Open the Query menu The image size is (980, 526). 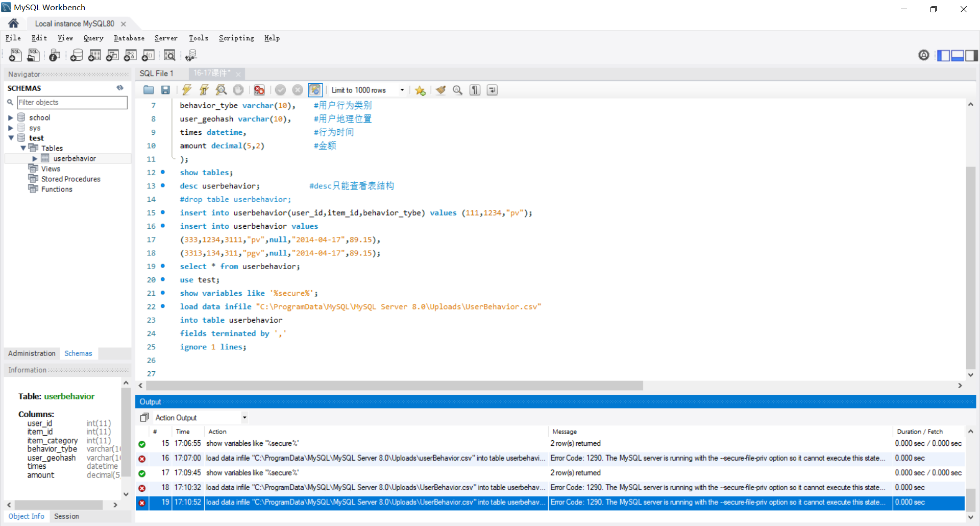(93, 38)
